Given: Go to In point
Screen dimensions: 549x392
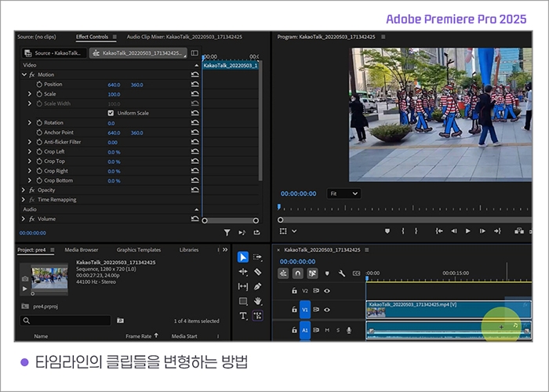Looking at the screenshot, I should pyautogui.click(x=439, y=231).
